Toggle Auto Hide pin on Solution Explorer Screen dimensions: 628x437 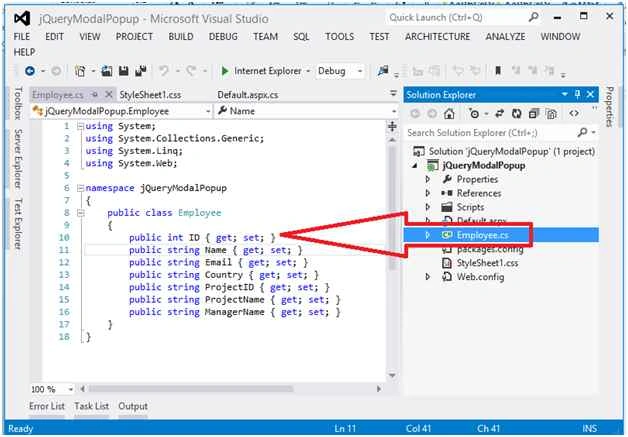(577, 95)
